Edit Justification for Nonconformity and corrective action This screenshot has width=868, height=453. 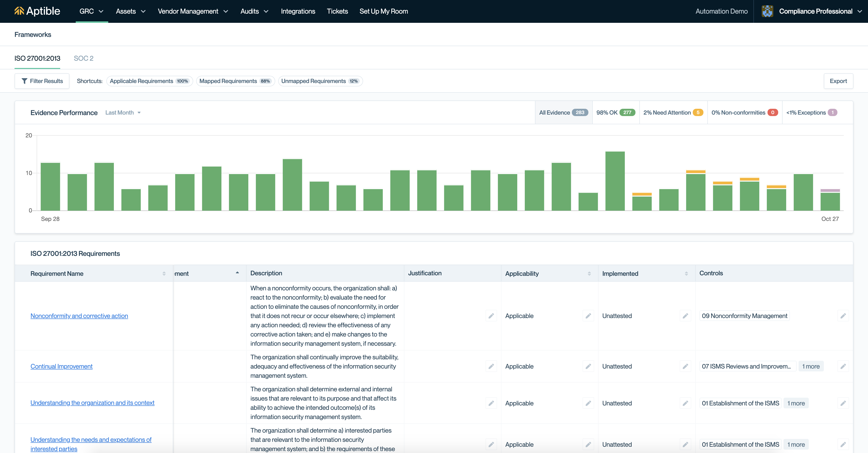coord(491,316)
